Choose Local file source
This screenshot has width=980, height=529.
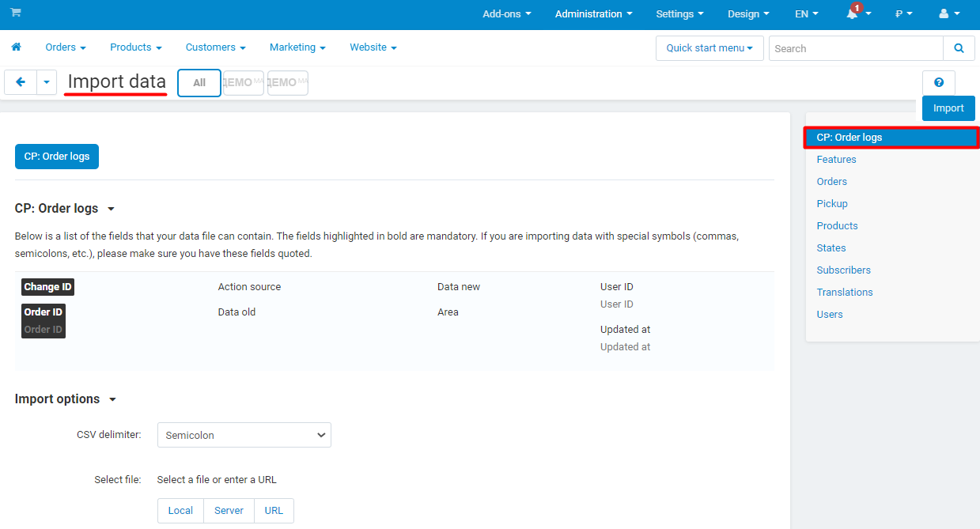tap(180, 511)
